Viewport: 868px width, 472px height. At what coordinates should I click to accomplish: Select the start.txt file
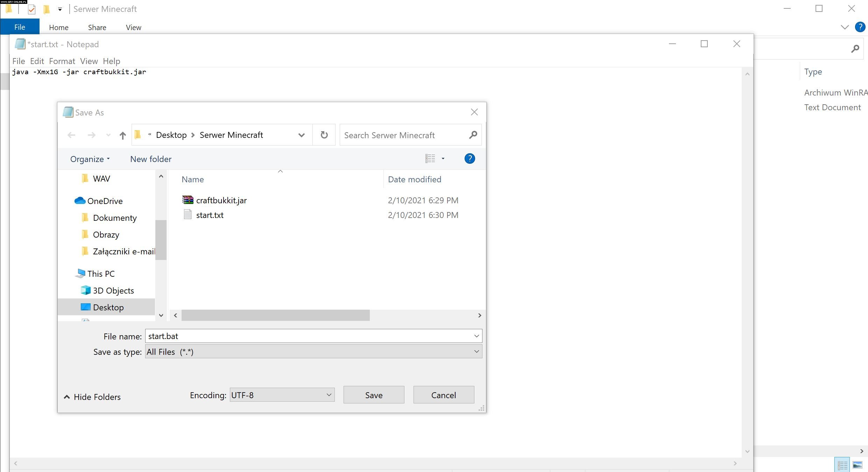[x=210, y=215]
